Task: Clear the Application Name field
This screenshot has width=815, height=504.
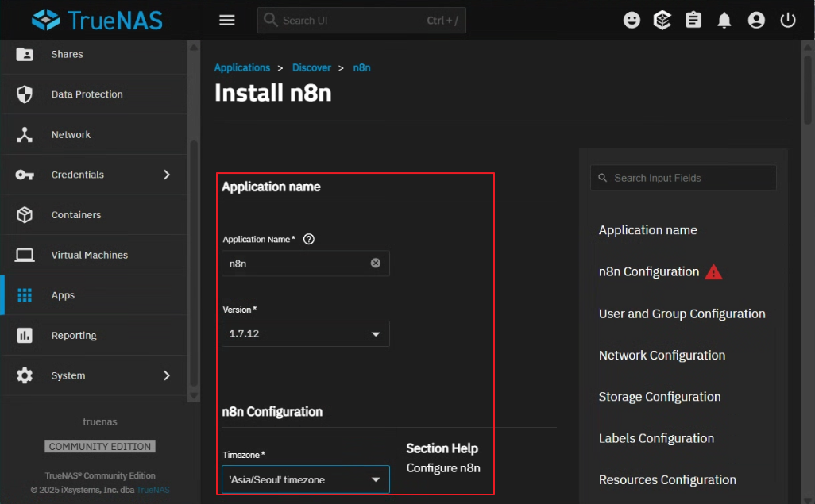Action: coord(375,263)
